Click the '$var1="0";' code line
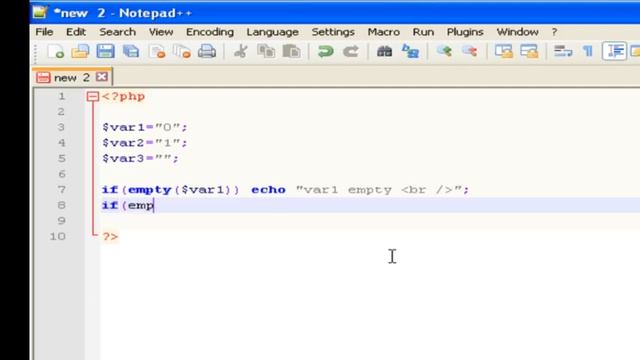 tap(144, 127)
